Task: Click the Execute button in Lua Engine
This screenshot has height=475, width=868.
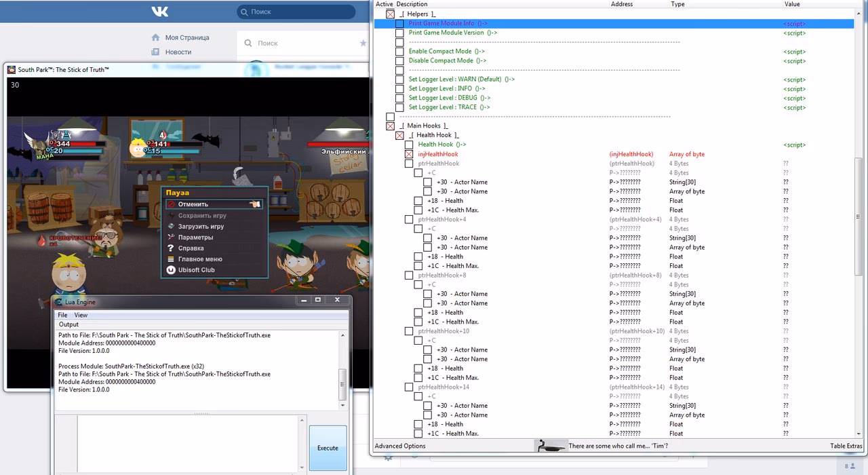Action: pyautogui.click(x=328, y=448)
